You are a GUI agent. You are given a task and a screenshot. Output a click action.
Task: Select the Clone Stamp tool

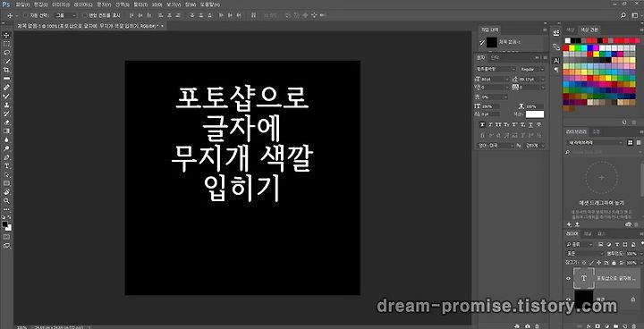click(6, 105)
